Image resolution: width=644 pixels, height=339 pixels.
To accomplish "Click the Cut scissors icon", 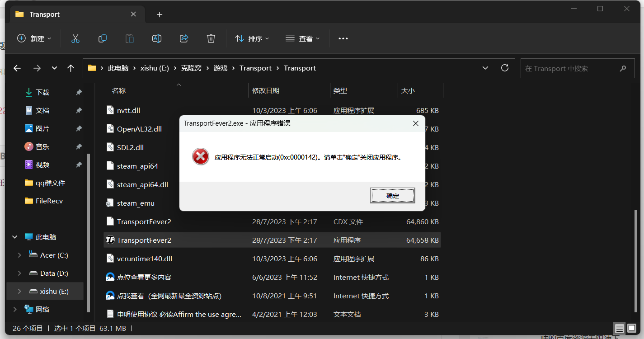I will [75, 38].
